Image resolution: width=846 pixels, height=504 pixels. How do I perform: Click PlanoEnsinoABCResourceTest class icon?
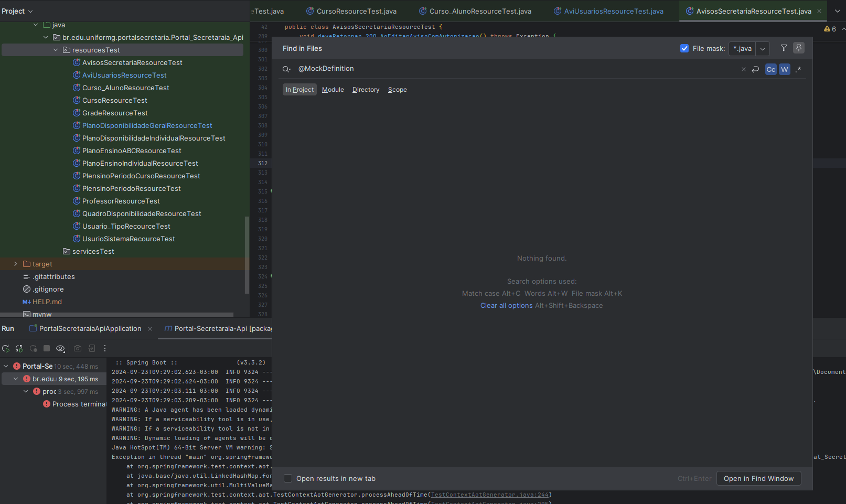[77, 151]
